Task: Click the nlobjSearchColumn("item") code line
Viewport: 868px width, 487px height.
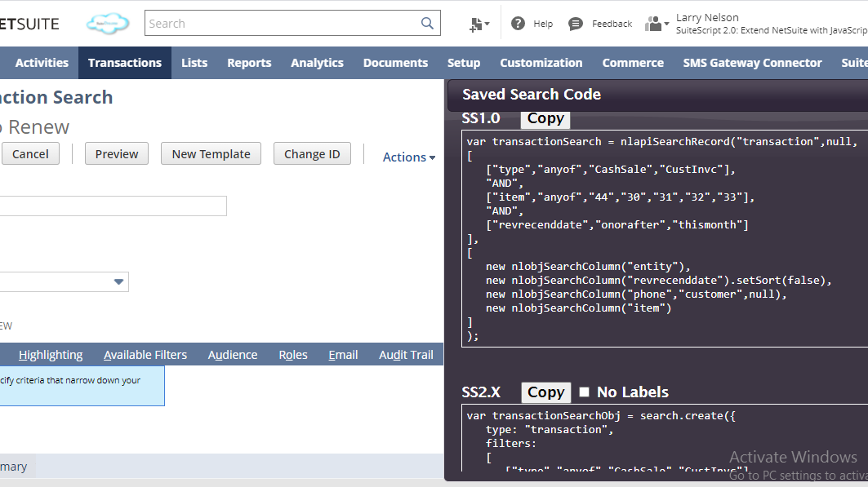Action: [578, 308]
